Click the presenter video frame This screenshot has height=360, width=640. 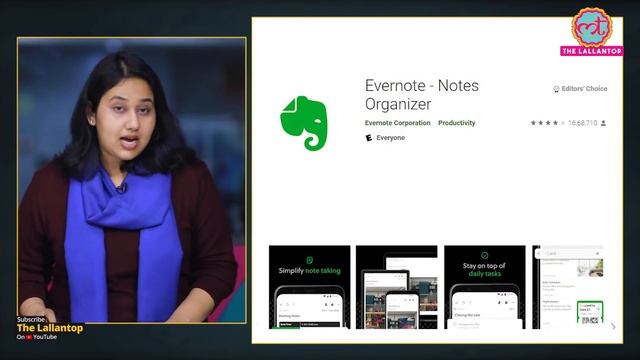(x=131, y=180)
